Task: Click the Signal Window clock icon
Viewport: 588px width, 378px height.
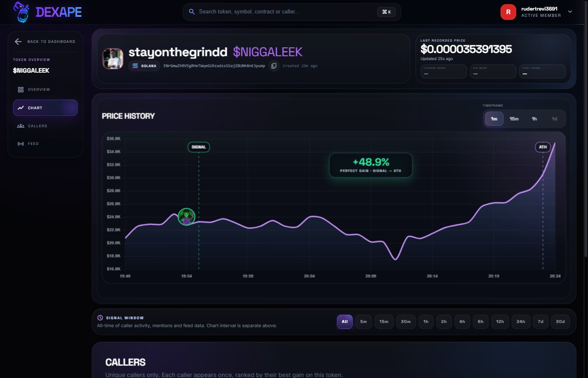Action: coord(100,318)
